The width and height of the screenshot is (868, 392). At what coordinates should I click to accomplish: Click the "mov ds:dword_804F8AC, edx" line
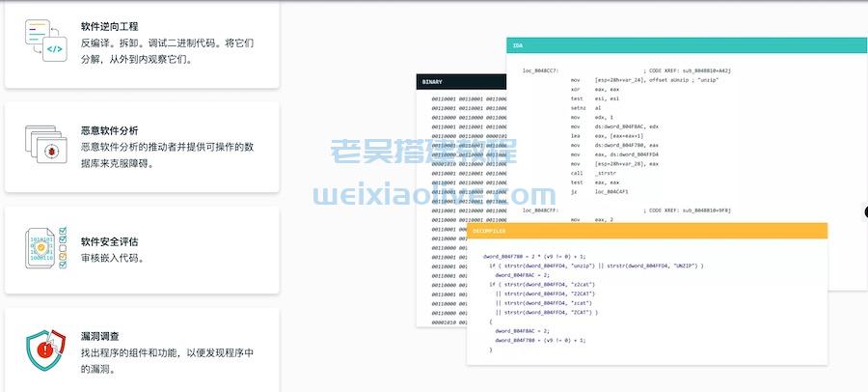[614, 127]
